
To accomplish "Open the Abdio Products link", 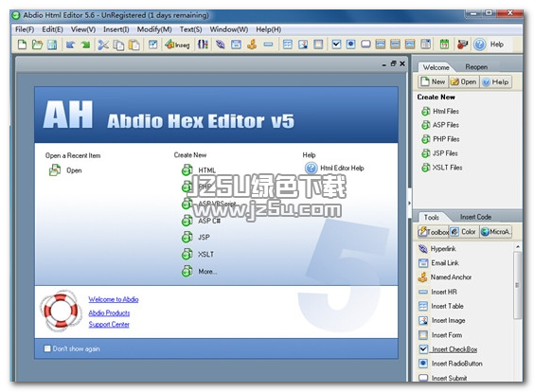I will pos(109,312).
